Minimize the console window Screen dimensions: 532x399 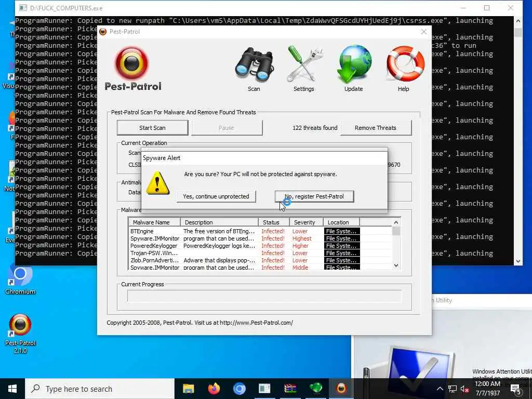pos(463,8)
